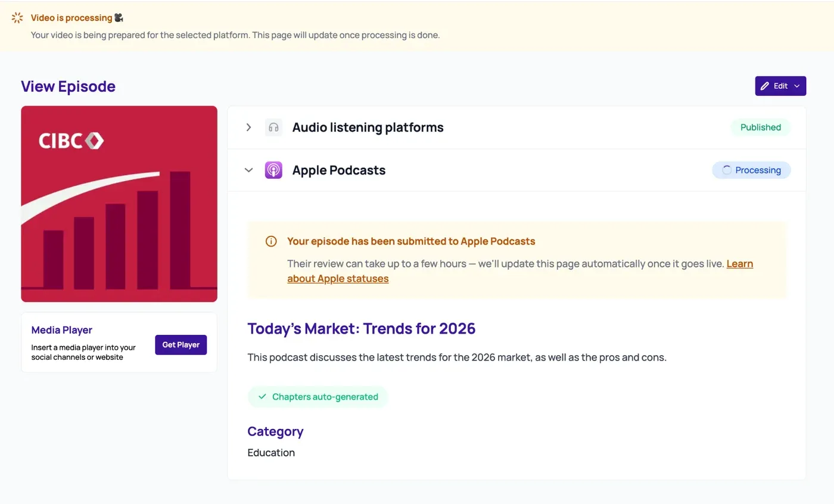Viewport: 834px width, 504px height.
Task: Click the spinner icon in the Processing badge
Action: coord(727,170)
